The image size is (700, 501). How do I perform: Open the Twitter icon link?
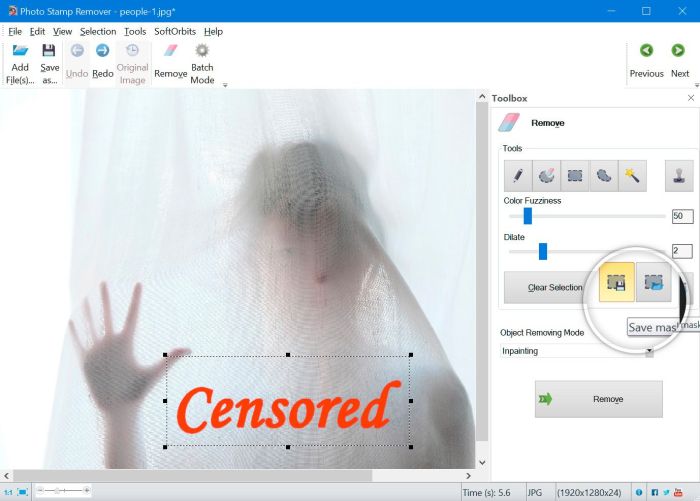click(666, 493)
